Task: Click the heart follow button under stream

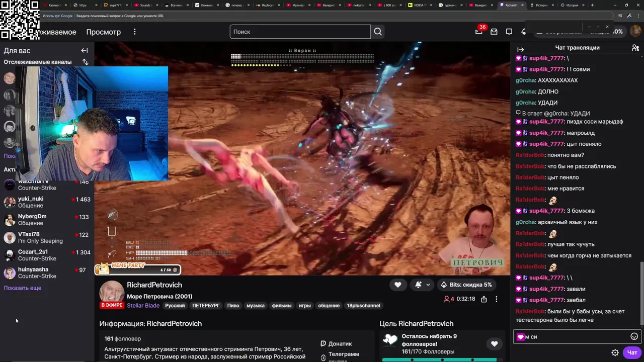Action: coord(397,285)
